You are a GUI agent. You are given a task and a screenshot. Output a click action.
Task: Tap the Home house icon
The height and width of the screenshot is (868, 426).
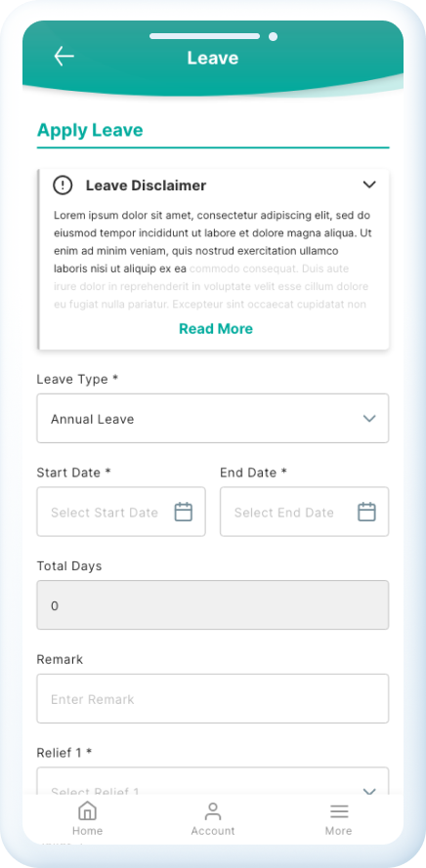point(88,811)
